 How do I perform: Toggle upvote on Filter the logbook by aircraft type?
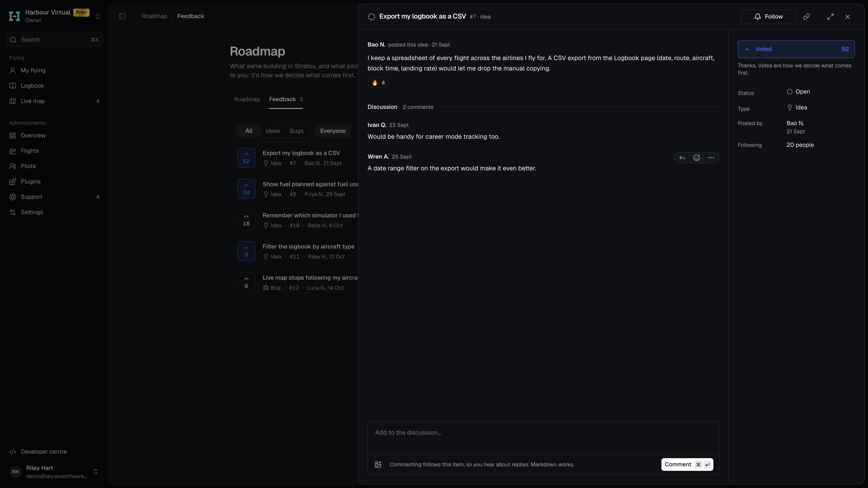pos(246,251)
